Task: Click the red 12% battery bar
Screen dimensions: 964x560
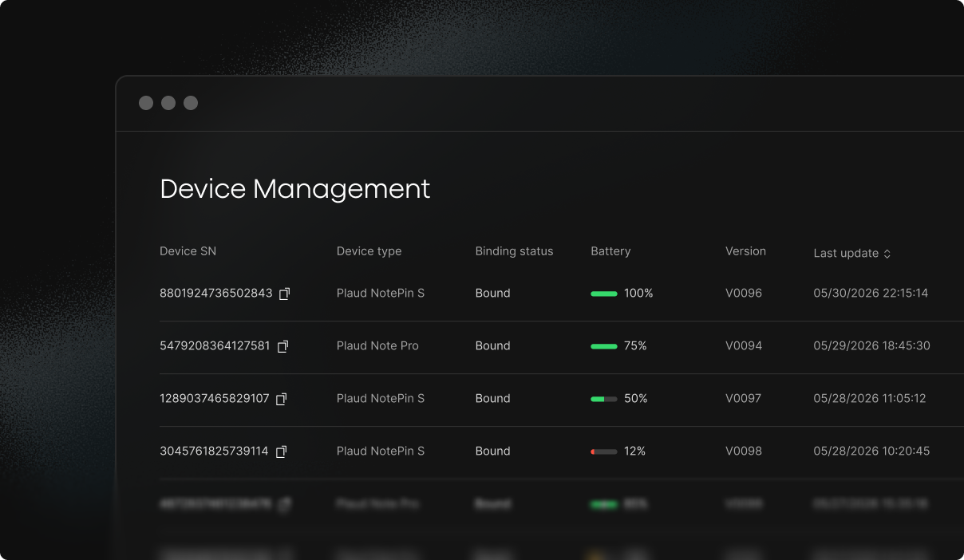Action: 604,452
